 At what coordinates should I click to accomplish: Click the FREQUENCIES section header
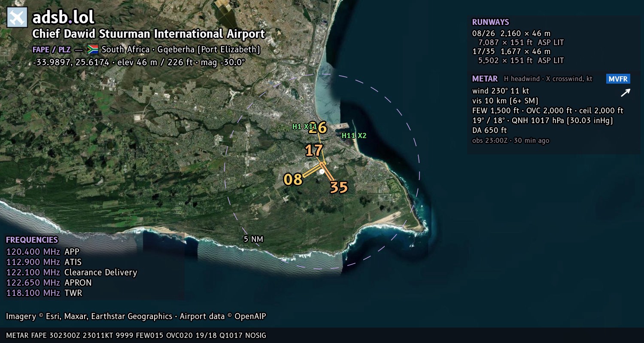pos(32,240)
